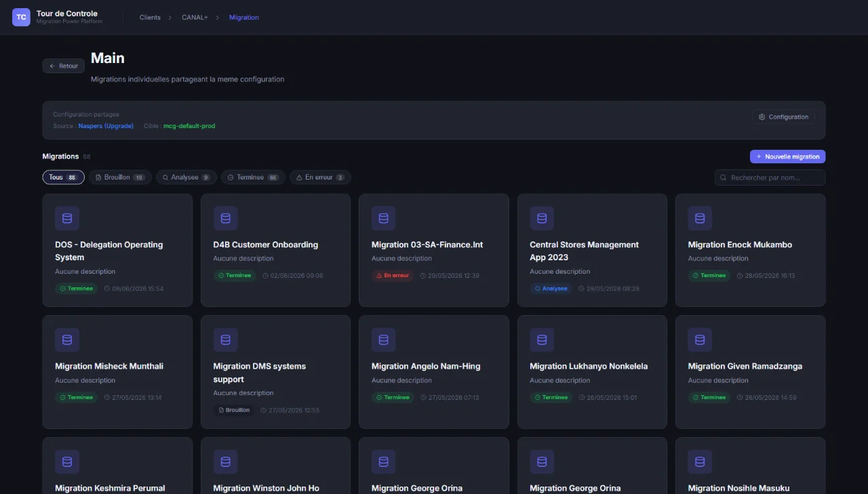Click Naspers (Upgrade) source link
Viewport: 868px width, 494px height.
pos(106,126)
